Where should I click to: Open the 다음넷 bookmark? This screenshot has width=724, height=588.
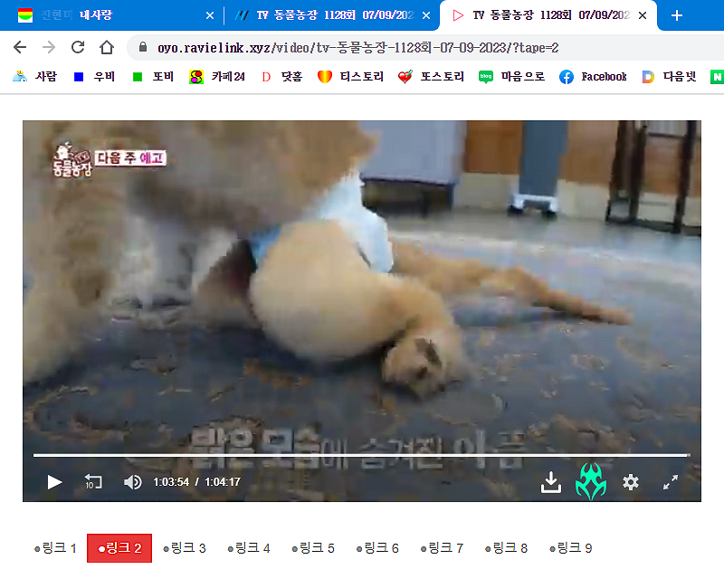pos(669,77)
